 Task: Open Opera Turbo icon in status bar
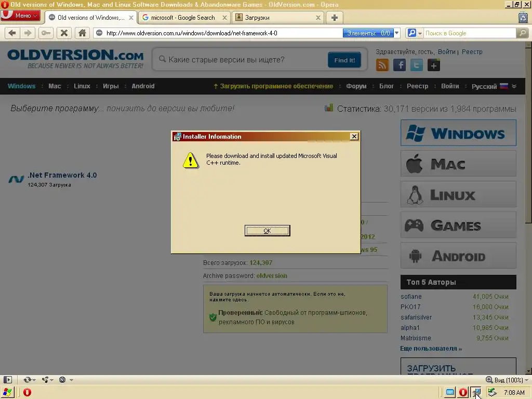[62, 380]
